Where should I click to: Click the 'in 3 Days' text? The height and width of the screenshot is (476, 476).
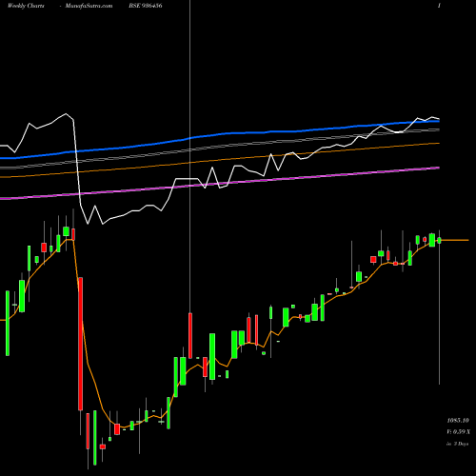click(x=458, y=444)
